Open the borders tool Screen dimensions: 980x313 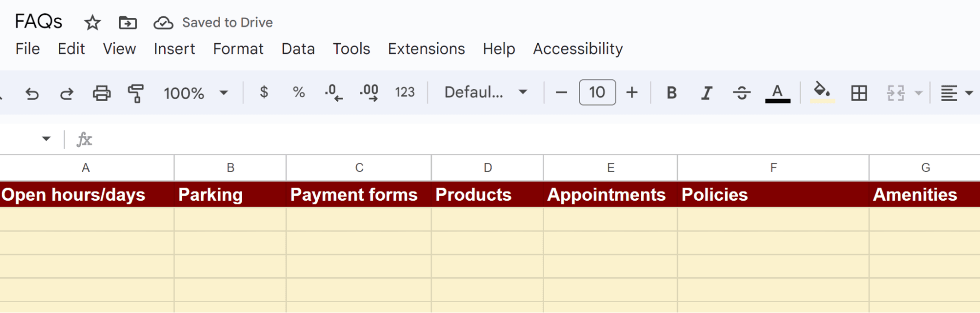tap(859, 93)
